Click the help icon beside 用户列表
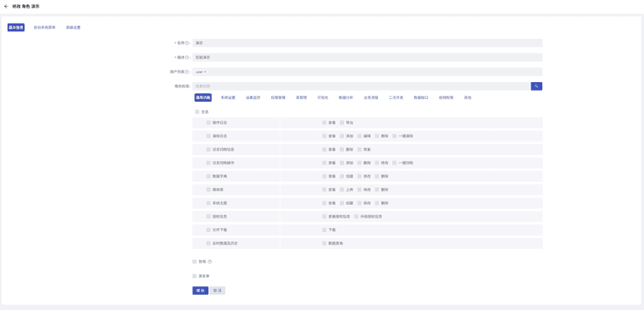The height and width of the screenshot is (310, 644). pyautogui.click(x=187, y=72)
